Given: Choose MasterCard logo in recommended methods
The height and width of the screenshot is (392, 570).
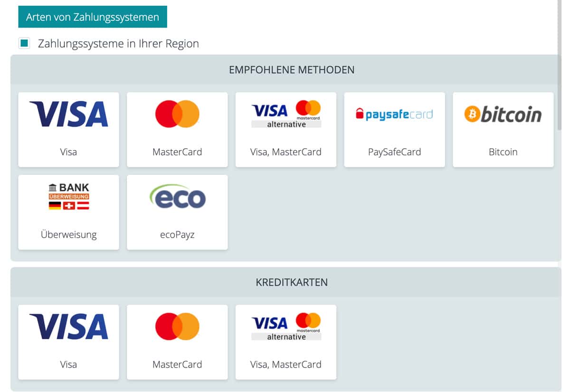Looking at the screenshot, I should [x=177, y=114].
